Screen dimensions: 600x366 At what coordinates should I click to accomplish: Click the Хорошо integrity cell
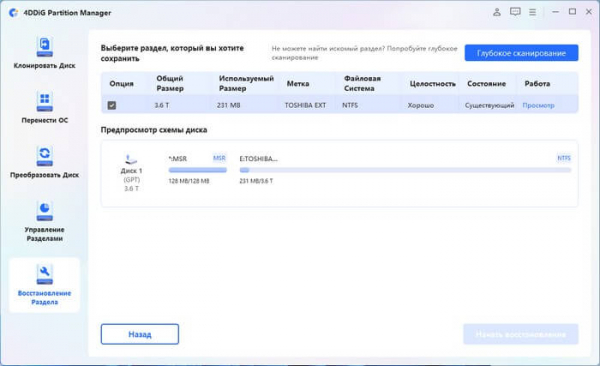click(x=421, y=105)
